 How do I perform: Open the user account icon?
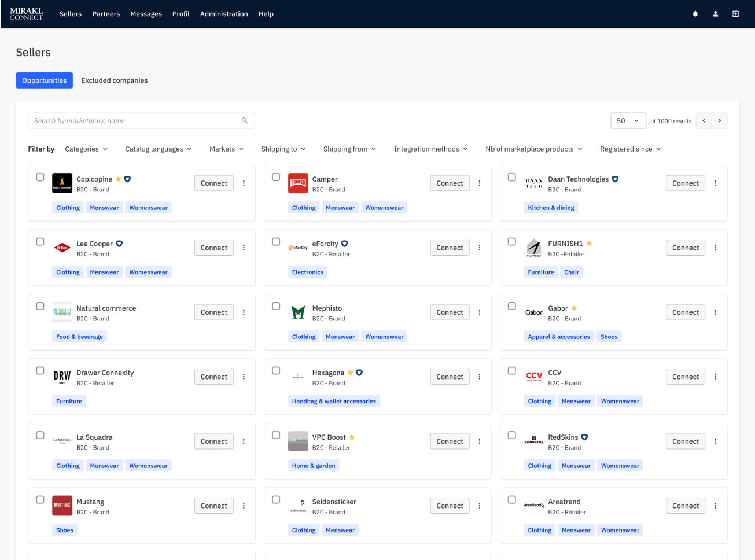(716, 14)
